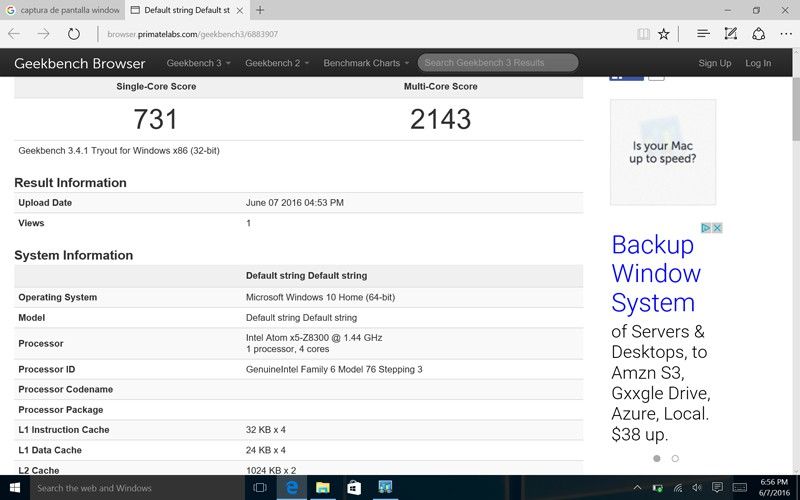Go back with the browser back arrow
The width and height of the screenshot is (800, 500).
(x=14, y=34)
